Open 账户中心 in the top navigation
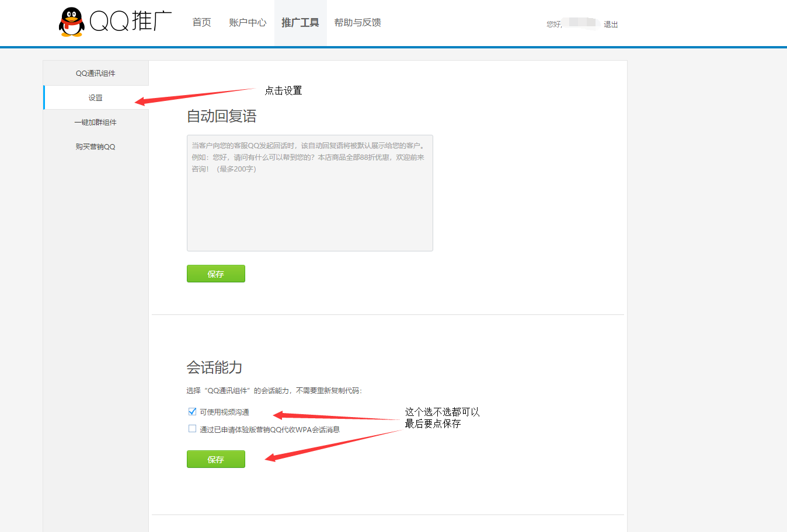Viewport: 787px width, 532px height. [248, 22]
